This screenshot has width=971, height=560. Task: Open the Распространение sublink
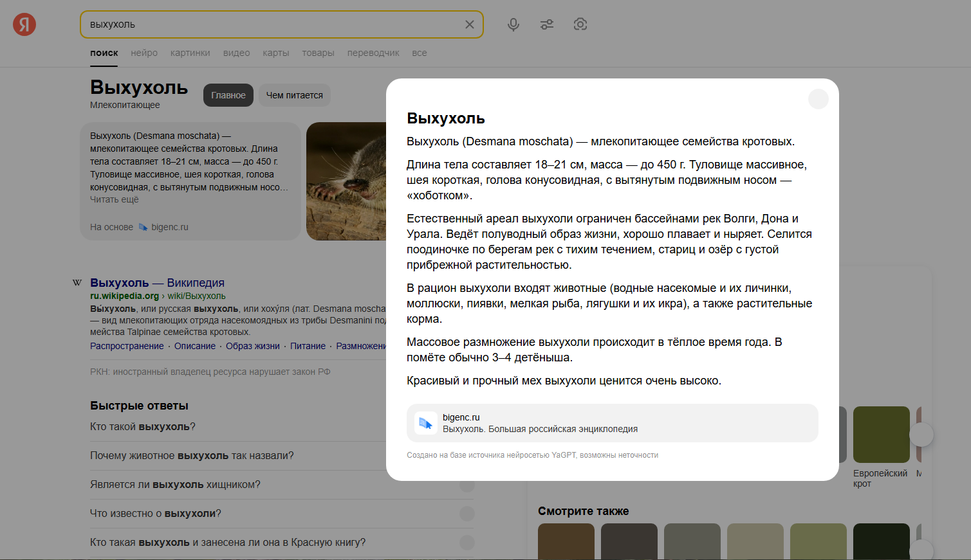coord(127,346)
